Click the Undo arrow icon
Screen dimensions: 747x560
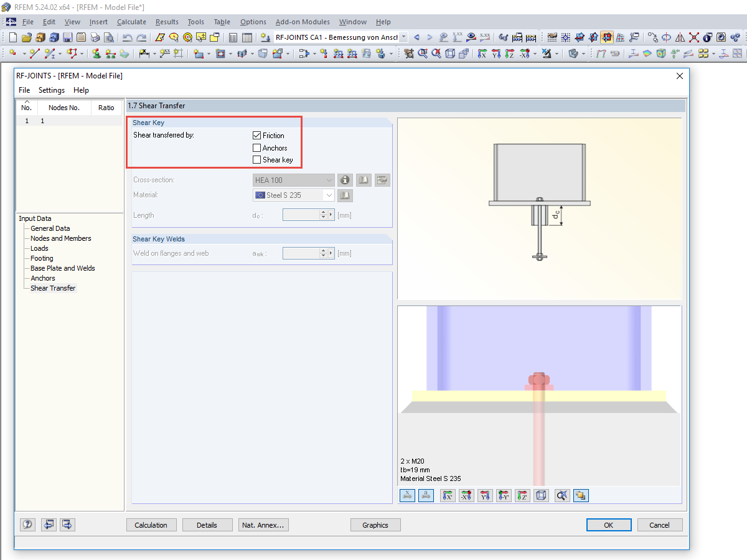click(127, 37)
